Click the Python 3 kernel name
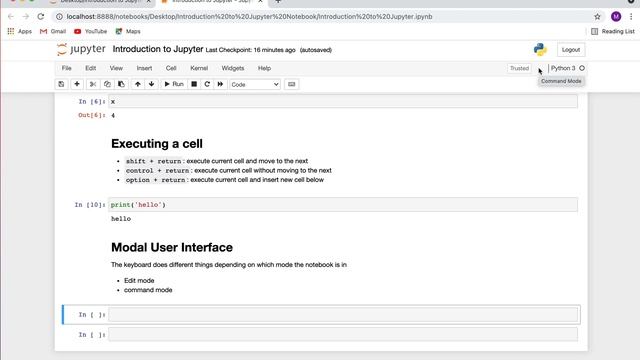 563,68
